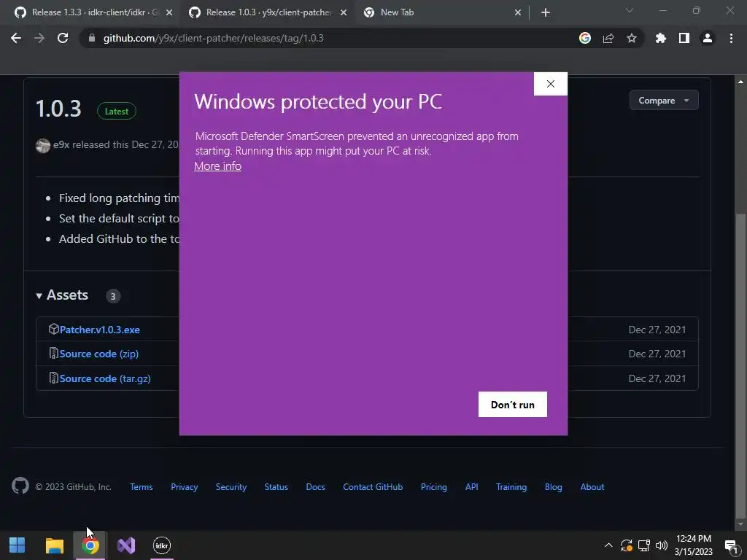Click the sync update tray icon
The height and width of the screenshot is (560, 747).
click(627, 545)
